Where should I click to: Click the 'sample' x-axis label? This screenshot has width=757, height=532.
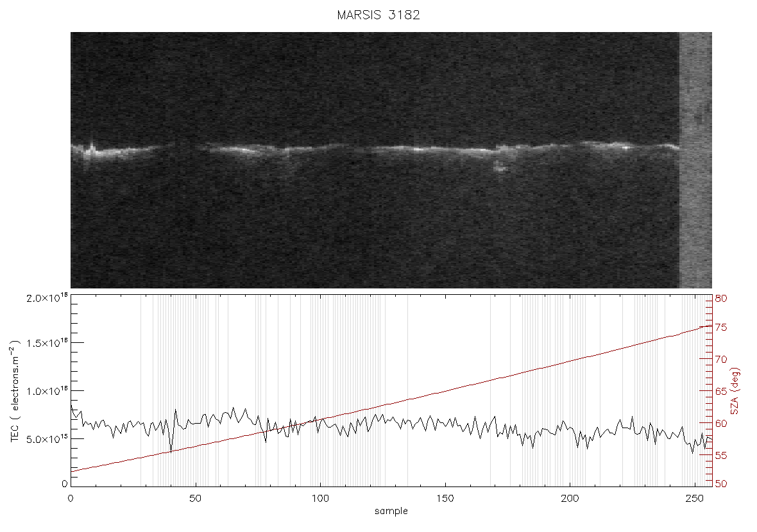tap(391, 511)
